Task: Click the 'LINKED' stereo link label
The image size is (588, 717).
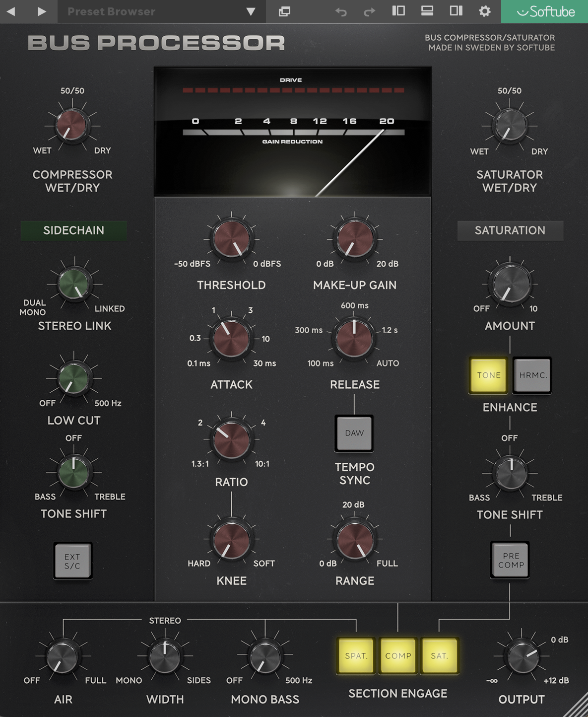Action: 110,308
